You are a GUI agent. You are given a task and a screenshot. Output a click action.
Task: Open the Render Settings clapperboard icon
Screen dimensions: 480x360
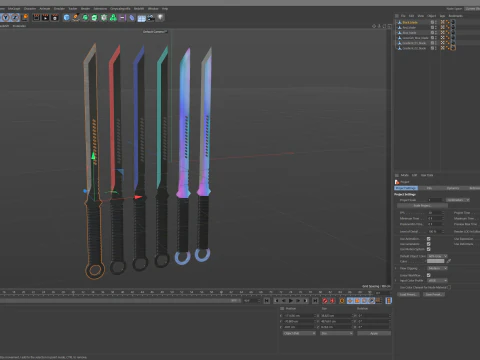point(55,17)
